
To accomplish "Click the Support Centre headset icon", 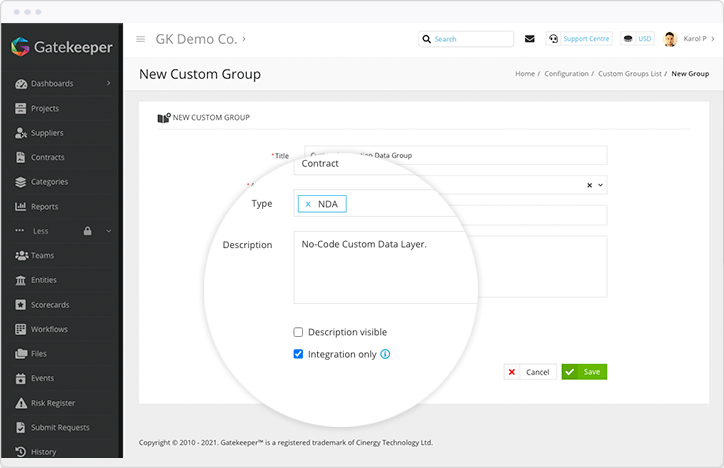I will click(x=553, y=39).
